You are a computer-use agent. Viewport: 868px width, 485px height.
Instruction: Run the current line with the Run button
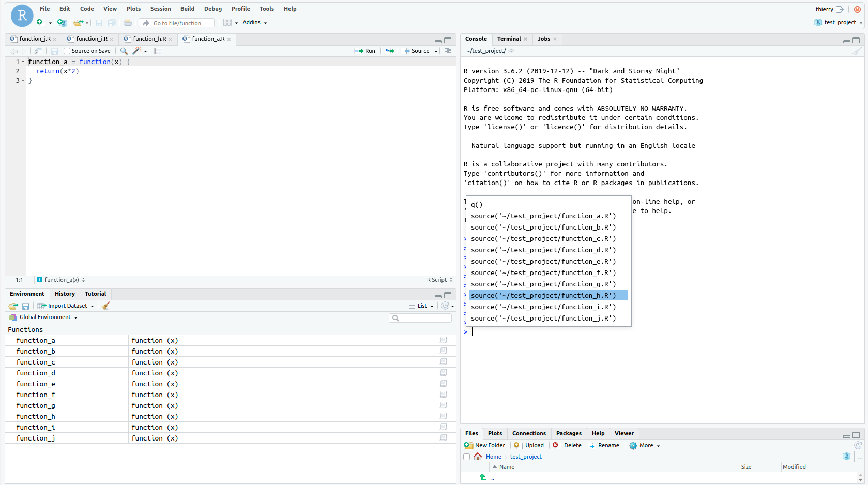pos(366,51)
